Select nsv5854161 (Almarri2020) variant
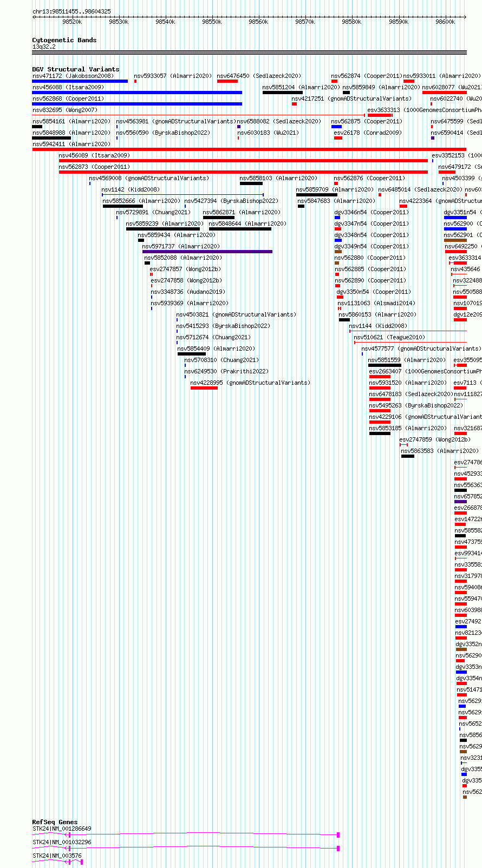 click(x=71, y=121)
